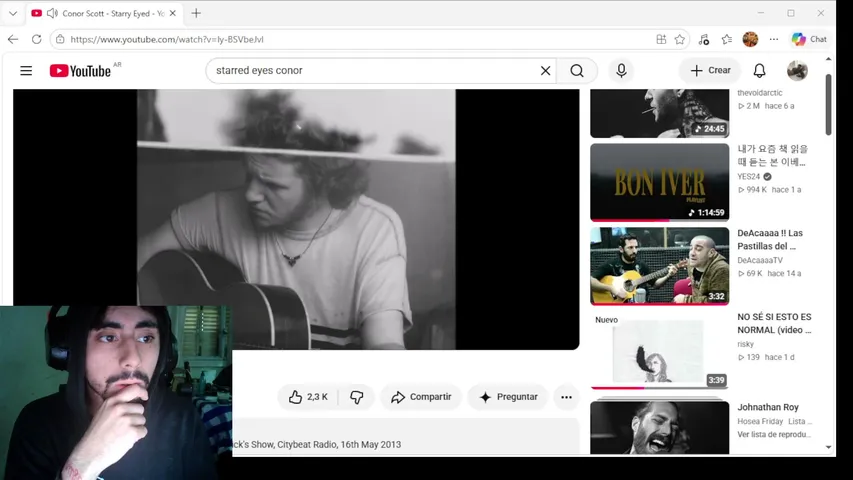Open a new browser tab

click(196, 13)
